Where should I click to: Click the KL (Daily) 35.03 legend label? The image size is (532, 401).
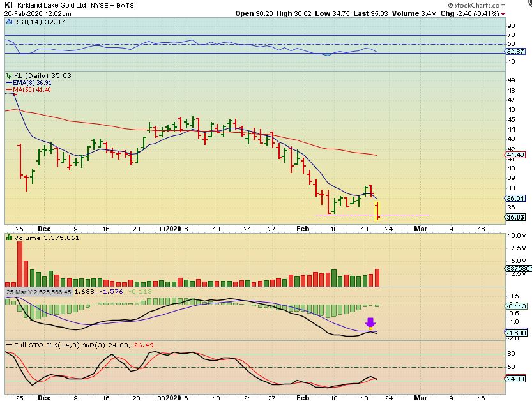(42, 75)
